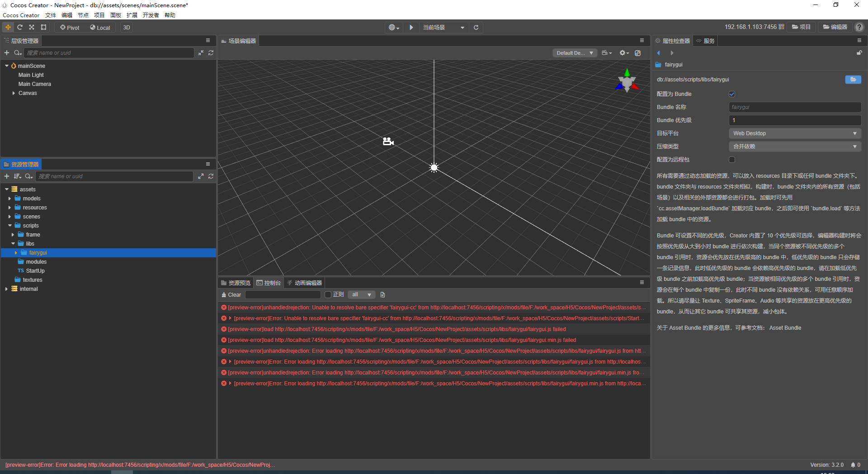The width and height of the screenshot is (868, 474).
Task: Open hierarchy panel hamburger menu
Action: (208, 41)
